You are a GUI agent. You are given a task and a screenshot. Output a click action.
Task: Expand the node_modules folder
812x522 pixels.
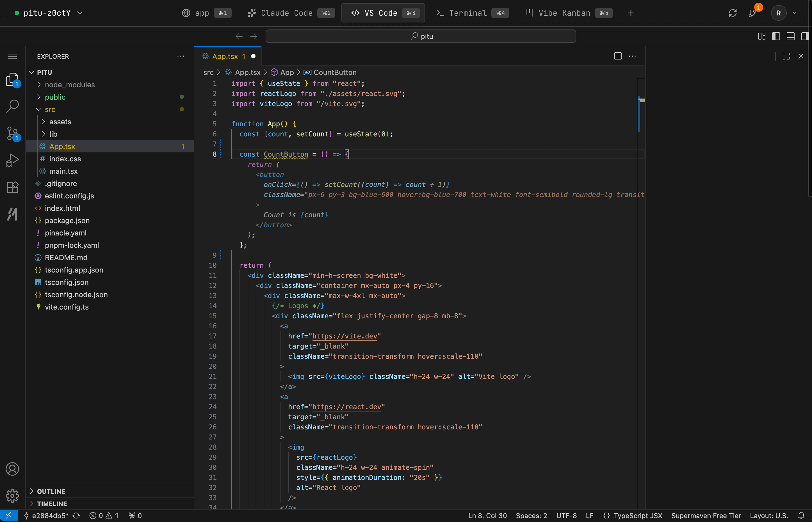[70, 85]
